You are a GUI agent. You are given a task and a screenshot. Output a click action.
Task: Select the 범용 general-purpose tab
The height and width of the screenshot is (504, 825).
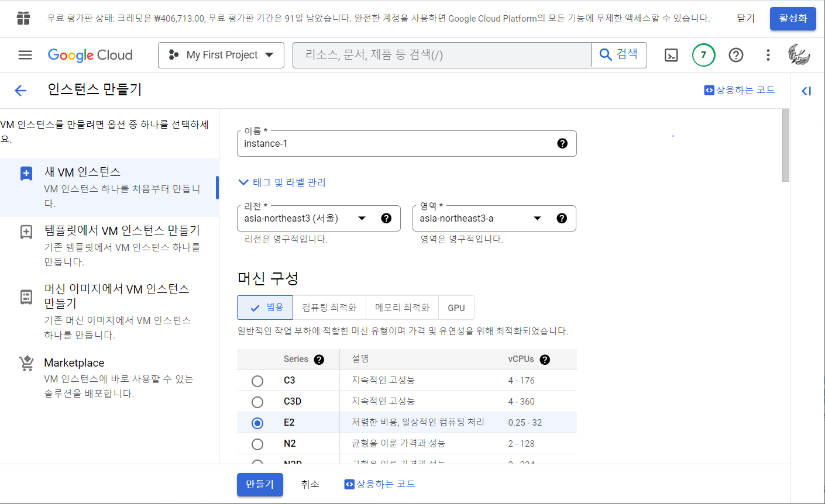coord(265,308)
